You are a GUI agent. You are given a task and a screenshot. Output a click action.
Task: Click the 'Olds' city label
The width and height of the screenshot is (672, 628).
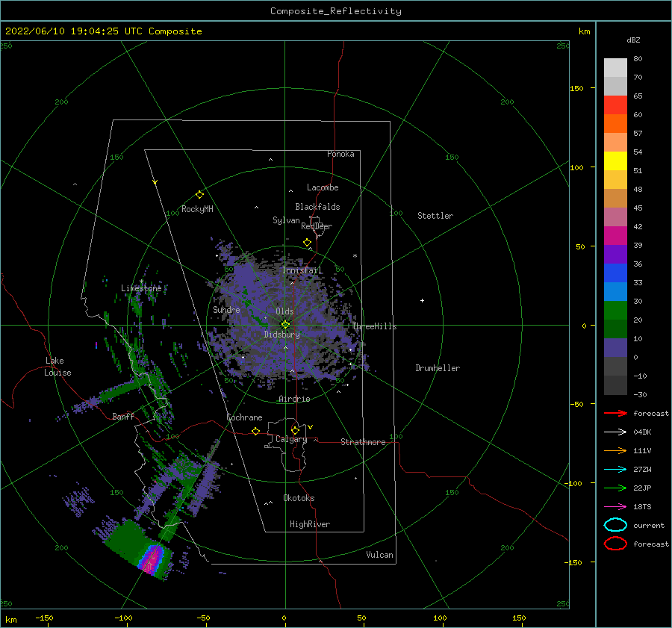click(x=284, y=311)
